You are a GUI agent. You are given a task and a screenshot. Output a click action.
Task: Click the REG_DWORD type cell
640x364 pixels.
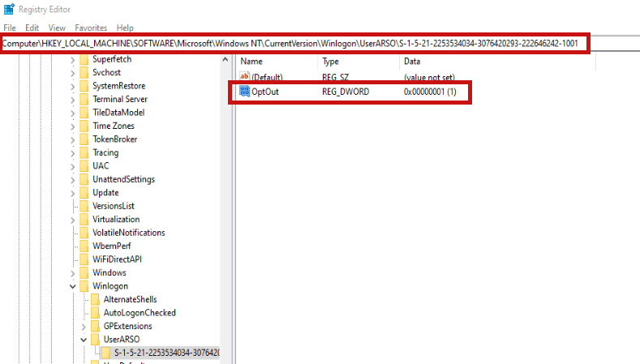coord(346,92)
